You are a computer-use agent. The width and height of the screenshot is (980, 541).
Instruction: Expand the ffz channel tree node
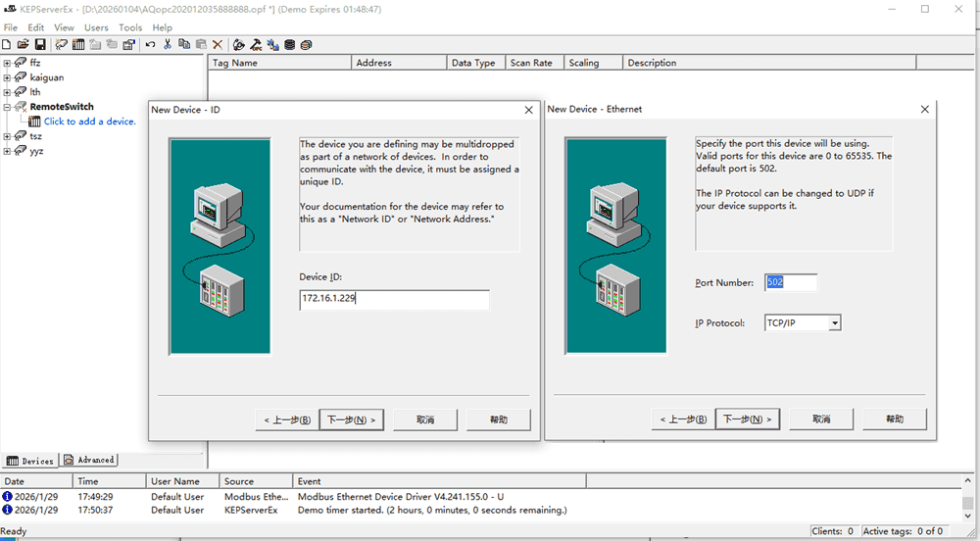click(x=7, y=63)
